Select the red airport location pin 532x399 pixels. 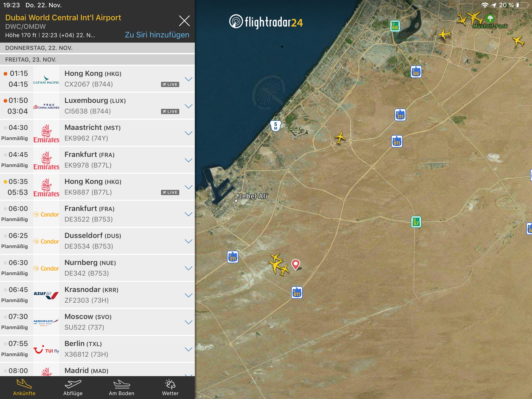pos(296,265)
